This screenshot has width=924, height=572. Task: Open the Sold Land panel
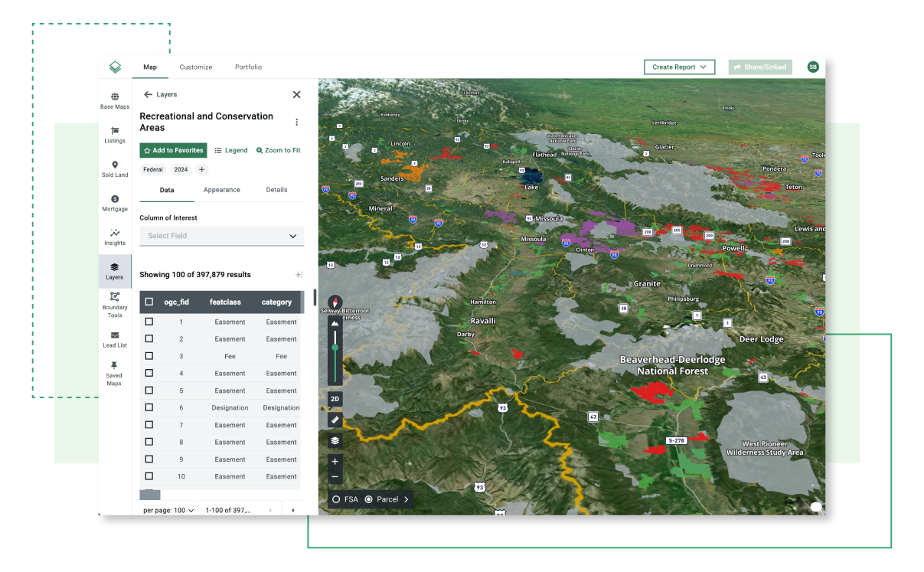click(x=115, y=169)
